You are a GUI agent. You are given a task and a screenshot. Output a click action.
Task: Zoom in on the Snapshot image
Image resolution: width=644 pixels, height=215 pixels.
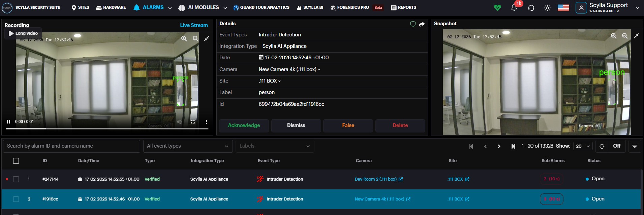[x=614, y=36]
